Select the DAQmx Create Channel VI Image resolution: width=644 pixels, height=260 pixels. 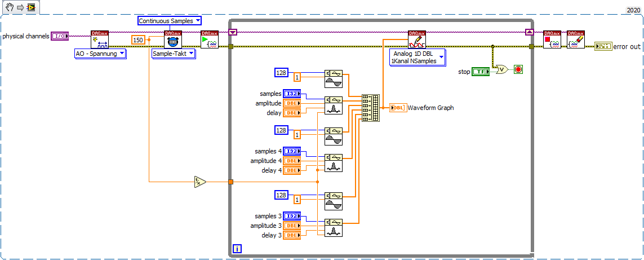[99, 39]
